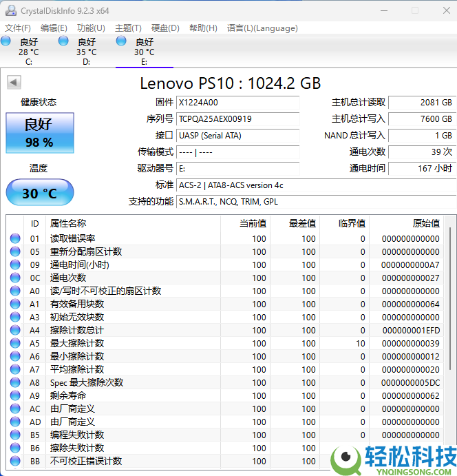The image size is (457, 476).
Task: Select drive C: status orb
Action: point(6,42)
